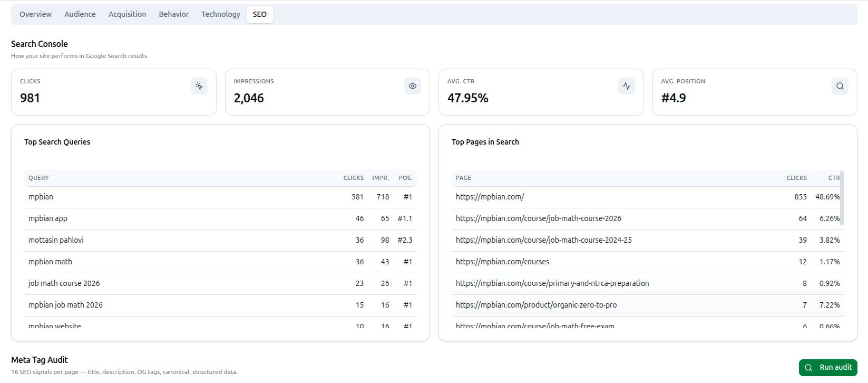This screenshot has width=868, height=383.
Task: Click the 3.82% CTR cell
Action: (830, 240)
